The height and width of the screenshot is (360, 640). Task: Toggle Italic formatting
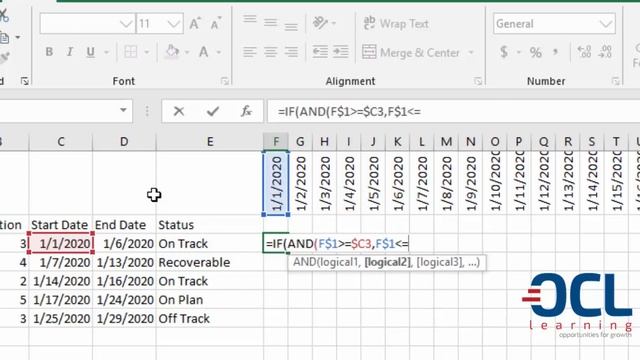click(70, 52)
